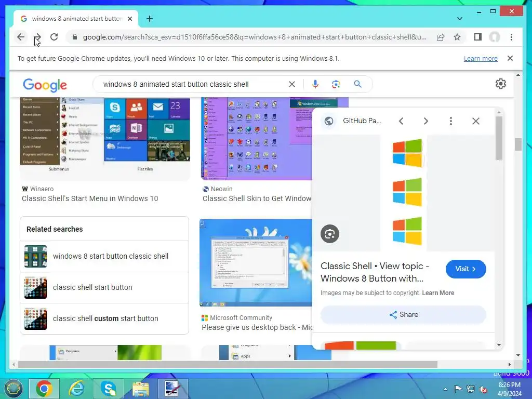
Task: Expand the tab search chevron
Action: [459, 19]
